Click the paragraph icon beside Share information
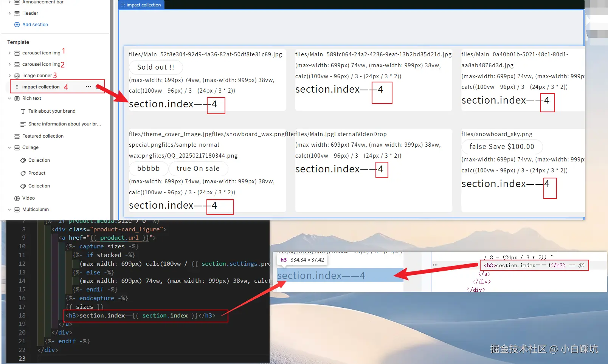This screenshot has height=364, width=608. (x=23, y=124)
